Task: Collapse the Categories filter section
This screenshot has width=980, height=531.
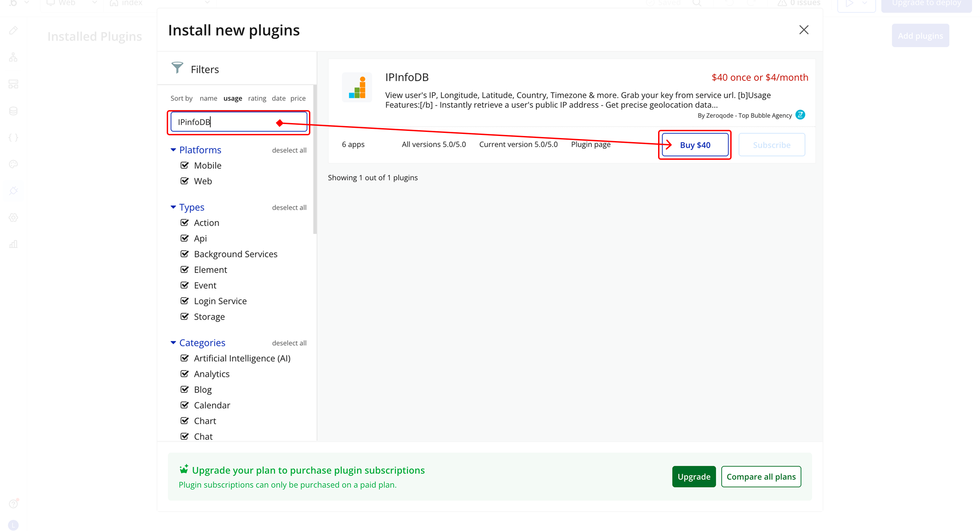Action: point(174,343)
